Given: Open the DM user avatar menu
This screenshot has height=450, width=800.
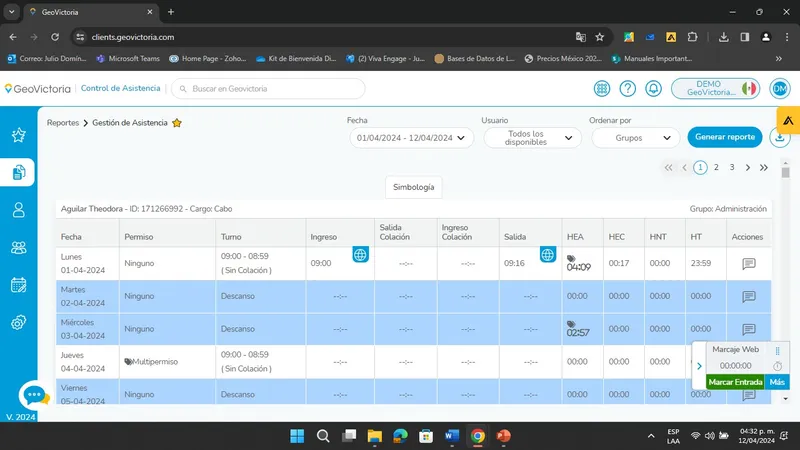Looking at the screenshot, I should pyautogui.click(x=780, y=88).
